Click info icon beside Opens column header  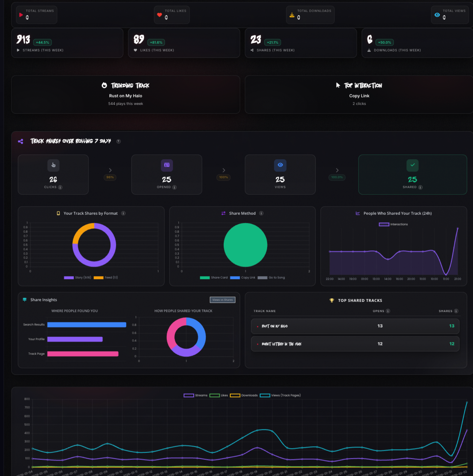388,311
